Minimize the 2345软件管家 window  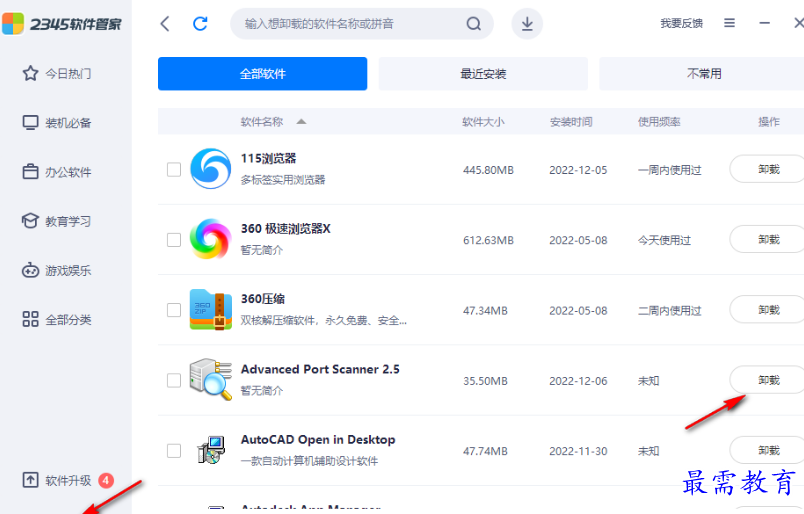coord(765,23)
